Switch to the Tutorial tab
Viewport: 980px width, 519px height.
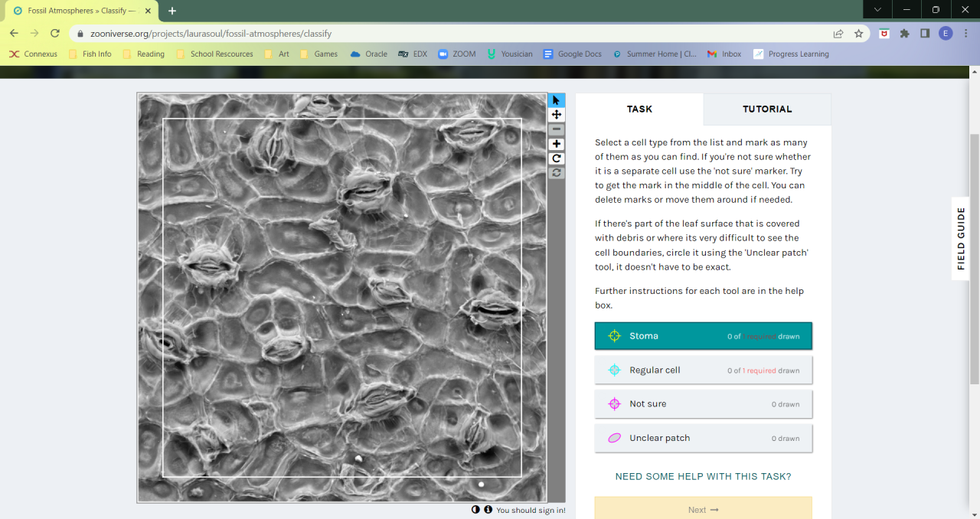(766, 109)
